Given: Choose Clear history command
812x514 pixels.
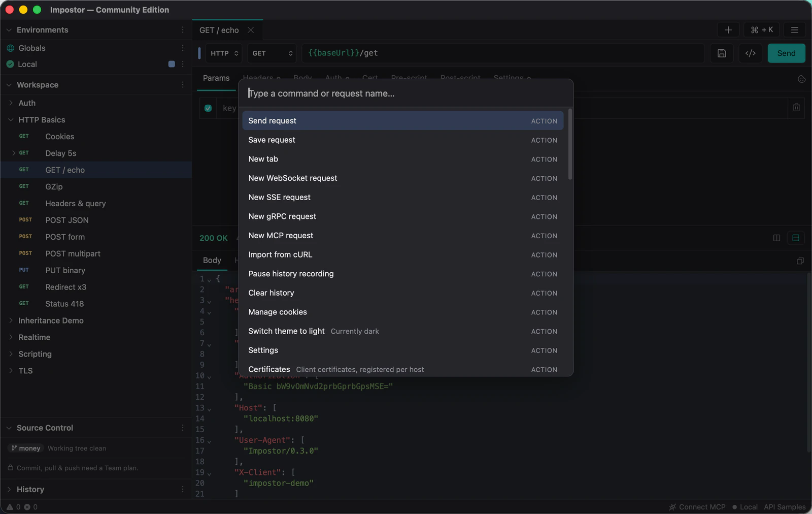Looking at the screenshot, I should pos(402,293).
